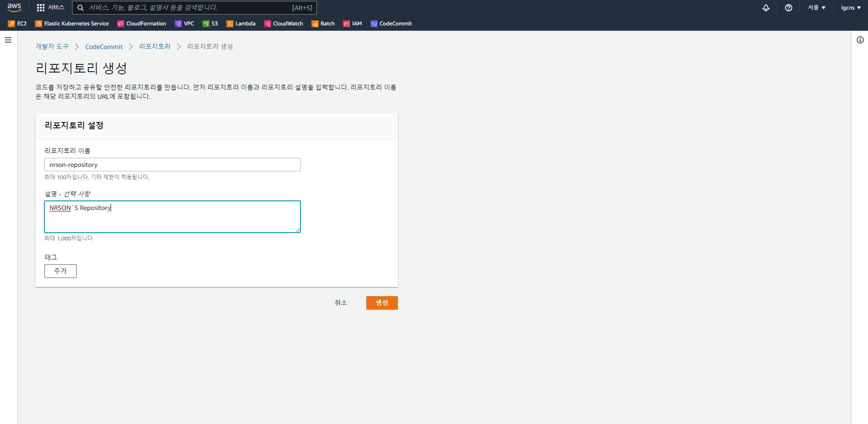Grab the textarea resize handle

[x=298, y=230]
